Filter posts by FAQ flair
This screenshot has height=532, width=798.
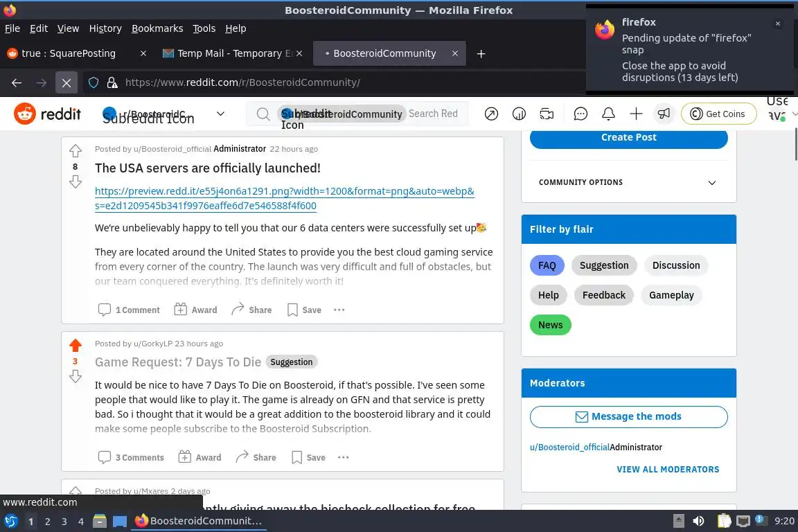tap(547, 265)
